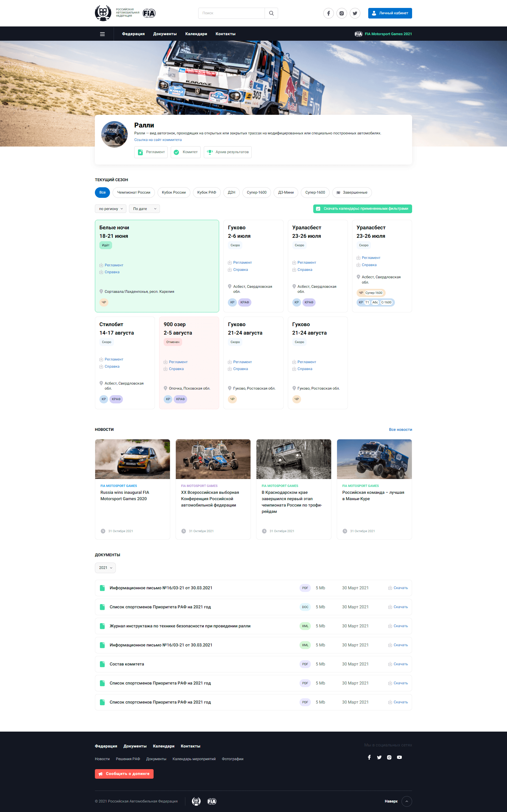
Task: Select Кубок РАФ filter chip
Action: coord(206,192)
